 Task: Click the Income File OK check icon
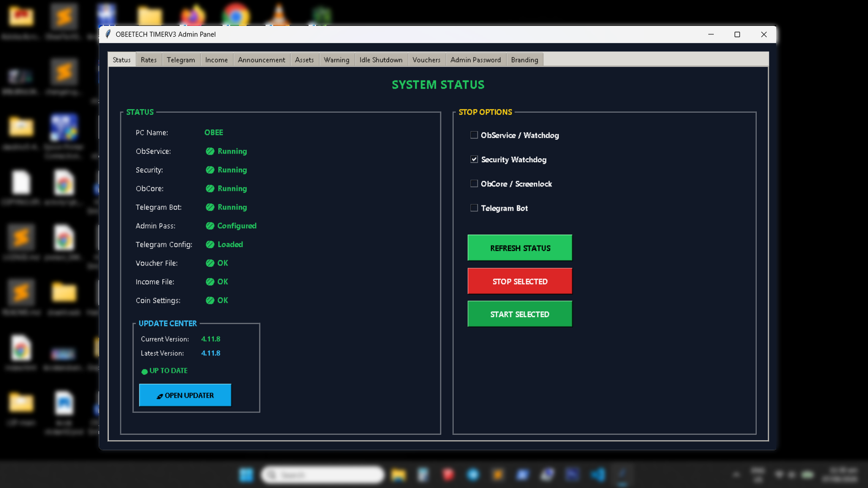coord(210,282)
